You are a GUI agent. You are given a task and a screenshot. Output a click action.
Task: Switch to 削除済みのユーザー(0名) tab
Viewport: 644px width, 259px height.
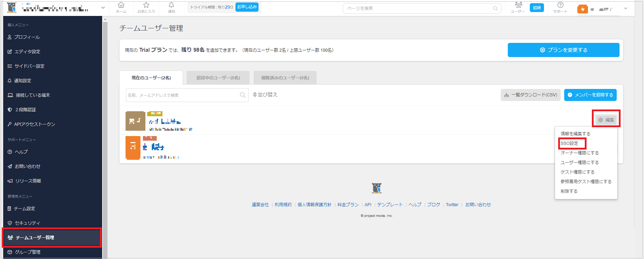pyautogui.click(x=285, y=78)
